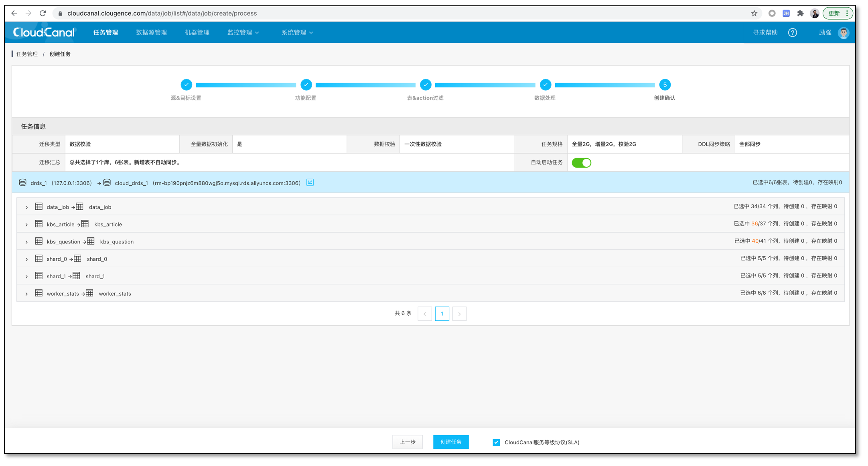Bookmark page with the star icon
The width and height of the screenshot is (868, 466).
click(754, 13)
